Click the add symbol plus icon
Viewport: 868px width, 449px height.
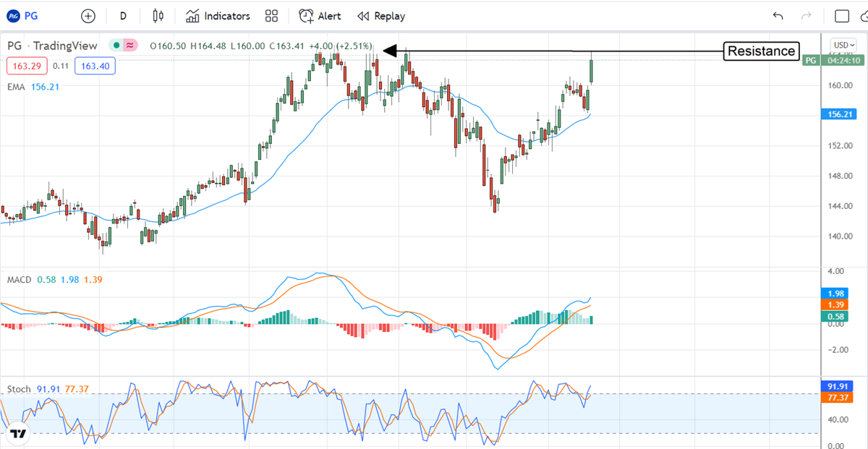tap(88, 16)
